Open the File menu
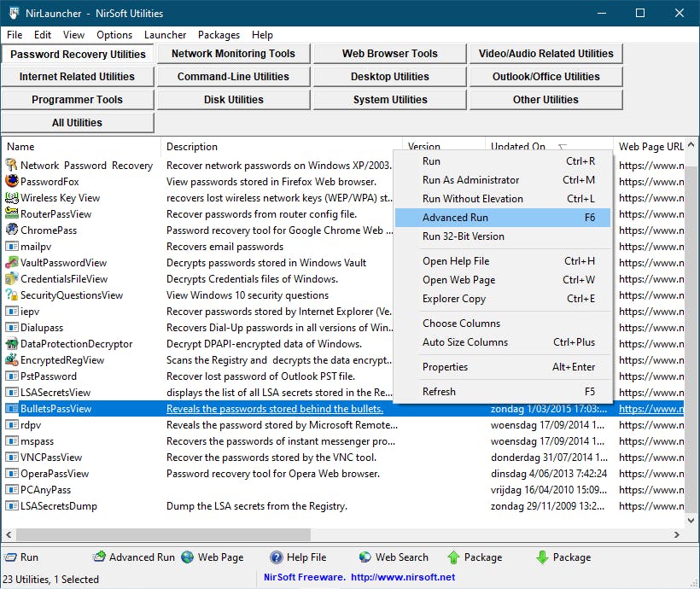 pos(15,35)
